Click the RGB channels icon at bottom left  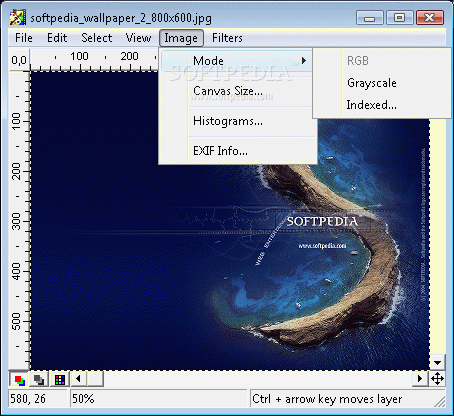[19, 380]
